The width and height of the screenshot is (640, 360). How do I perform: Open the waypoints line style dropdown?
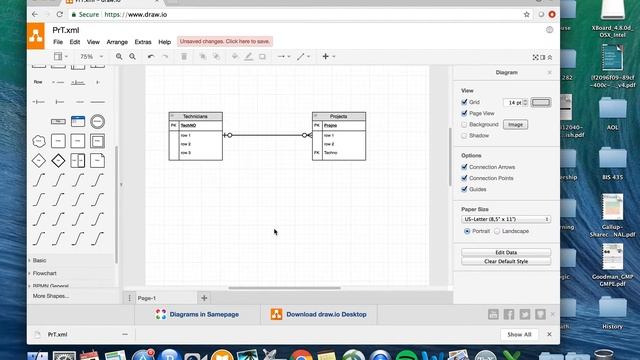point(303,56)
